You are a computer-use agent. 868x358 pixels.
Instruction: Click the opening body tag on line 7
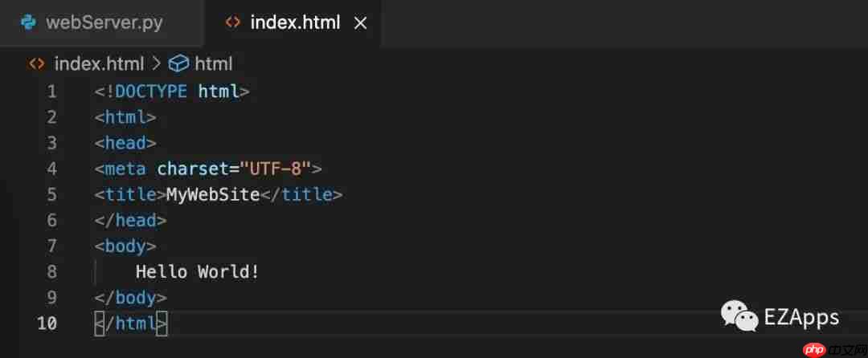125,246
